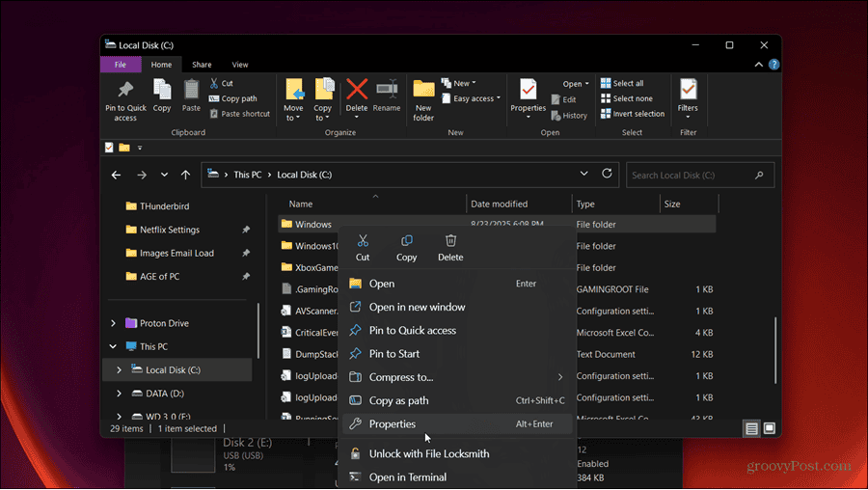Click Invert selection in the ribbon
Image resolution: width=868 pixels, height=490 pixels.
click(x=632, y=114)
